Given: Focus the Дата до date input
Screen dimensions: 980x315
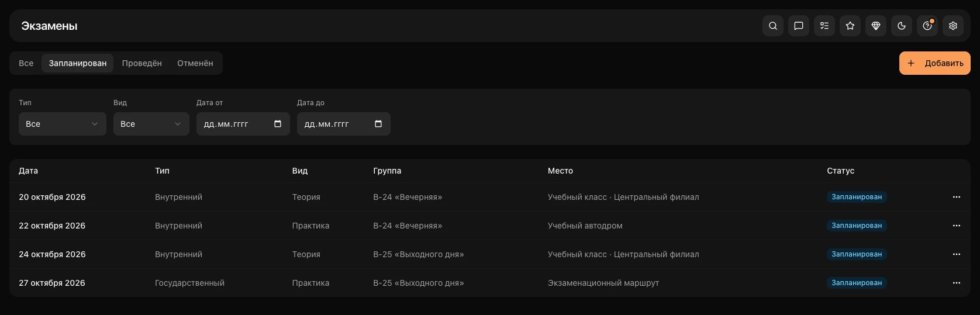Looking at the screenshot, I should [x=344, y=124].
